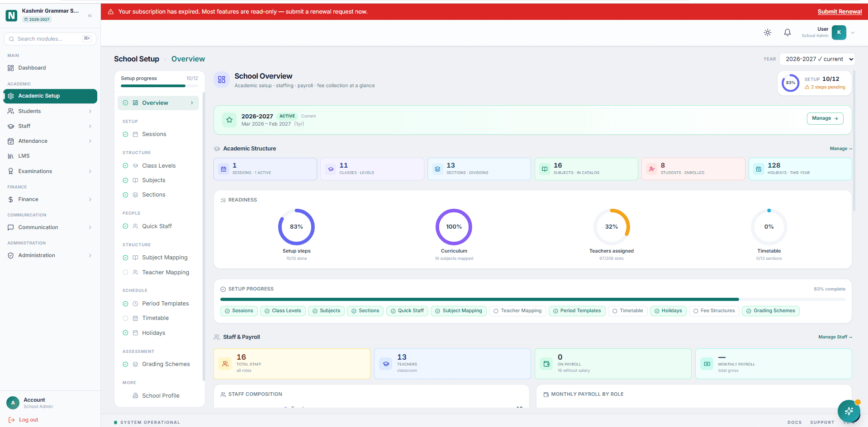868x427 pixels.
Task: Click the K user avatar
Action: coord(839,33)
